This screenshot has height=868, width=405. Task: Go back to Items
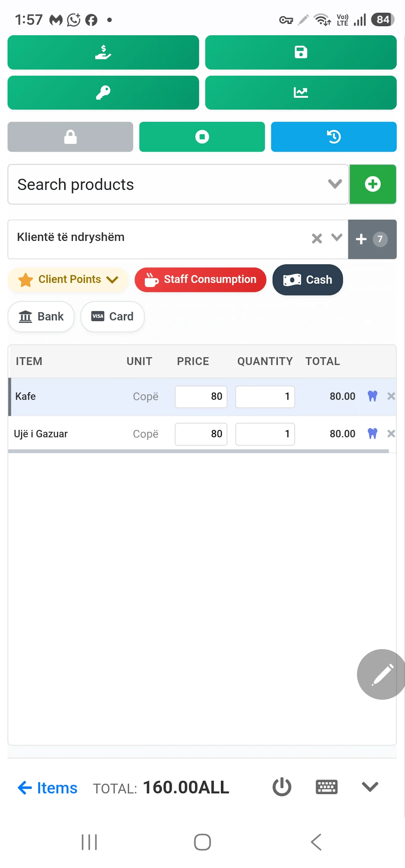[x=48, y=788]
